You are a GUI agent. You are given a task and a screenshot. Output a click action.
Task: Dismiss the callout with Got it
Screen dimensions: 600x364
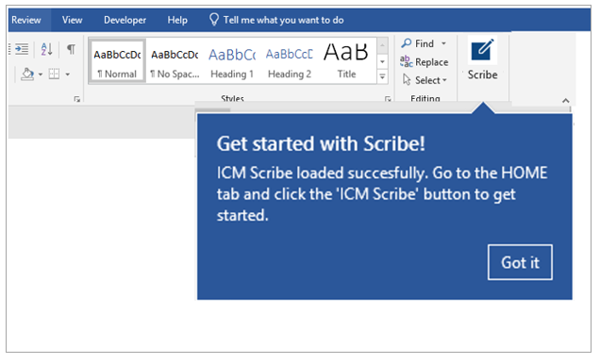pyautogui.click(x=520, y=262)
